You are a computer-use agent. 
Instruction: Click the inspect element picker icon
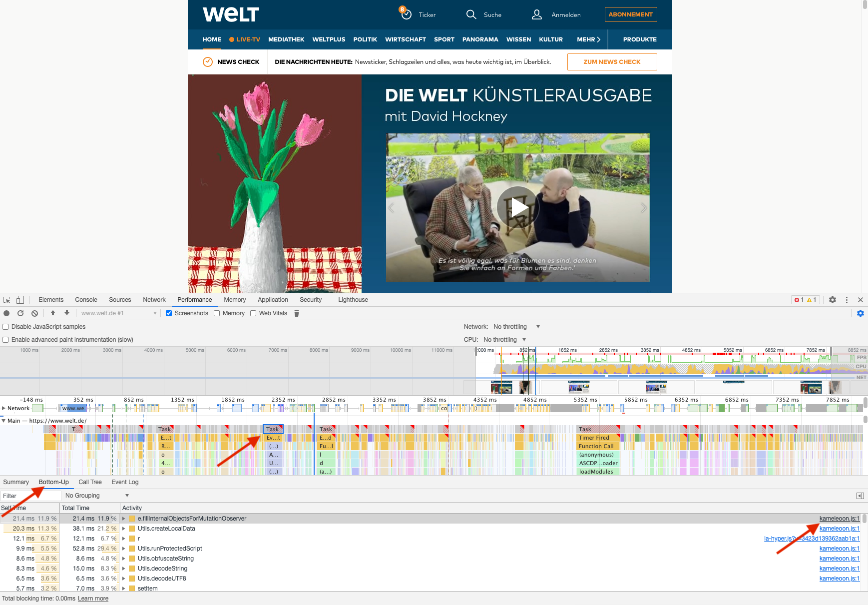point(7,300)
